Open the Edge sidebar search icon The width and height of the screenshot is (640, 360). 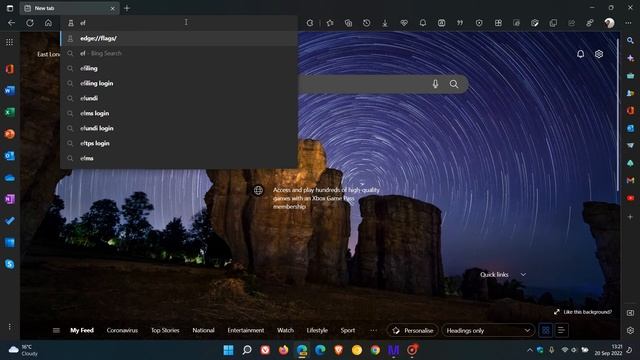[630, 40]
